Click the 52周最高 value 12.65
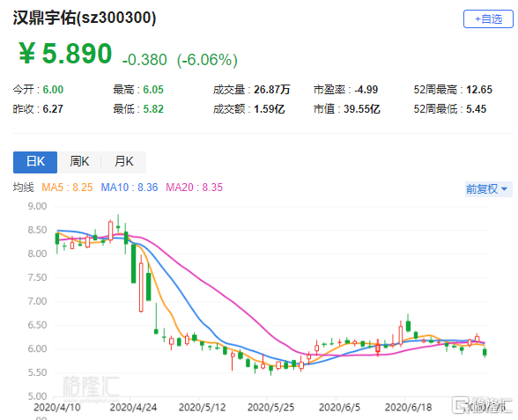Screen dimensions: 518x420 click(479, 90)
